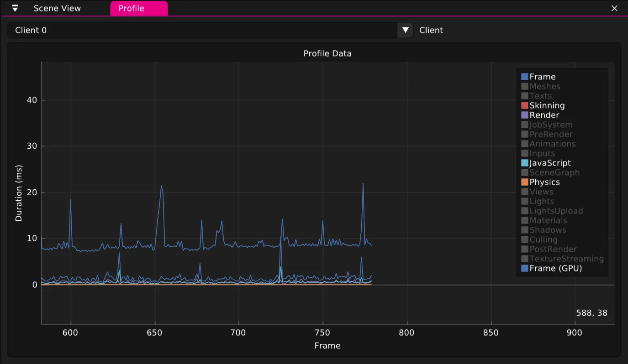The width and height of the screenshot is (628, 364).
Task: Select the Profile tab
Action: pos(139,8)
